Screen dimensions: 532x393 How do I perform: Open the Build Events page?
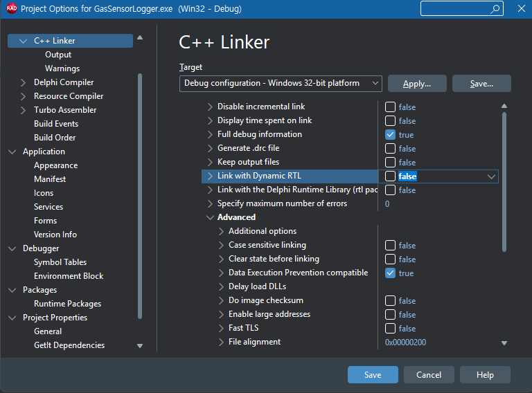pyautogui.click(x=56, y=124)
